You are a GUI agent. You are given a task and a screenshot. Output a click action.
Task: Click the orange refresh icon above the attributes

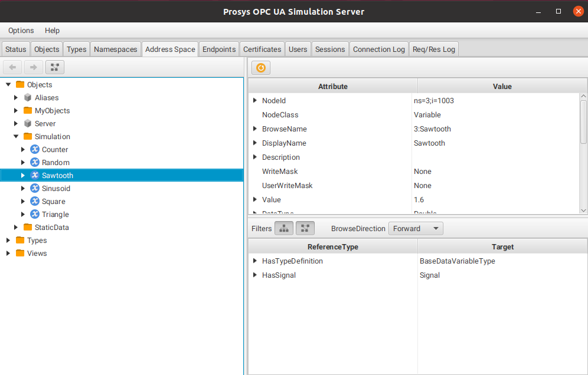[x=260, y=67]
